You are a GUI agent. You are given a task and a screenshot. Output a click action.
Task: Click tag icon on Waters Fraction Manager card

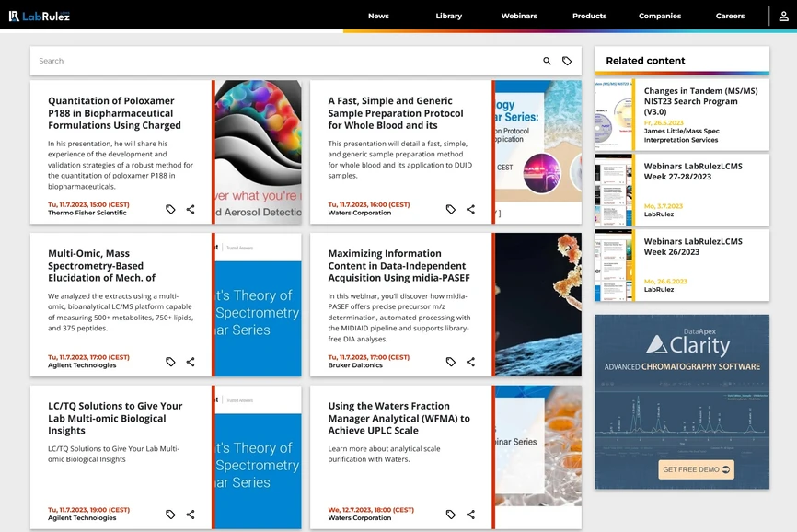451,515
